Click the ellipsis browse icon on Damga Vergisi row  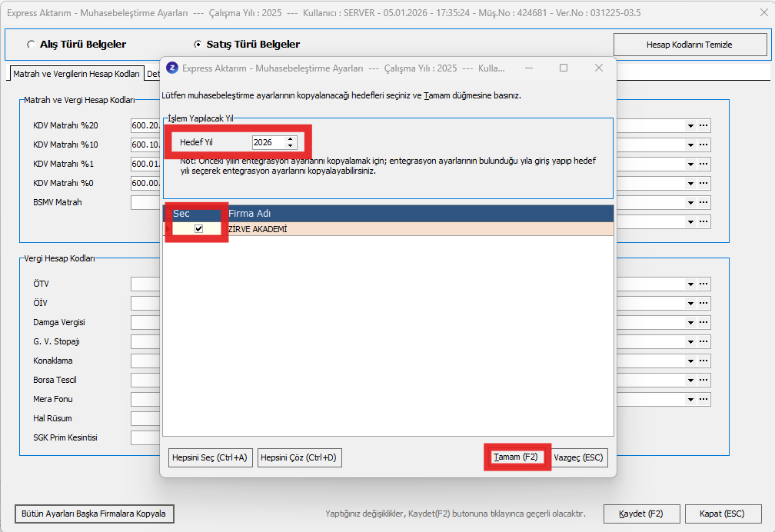[x=703, y=323]
